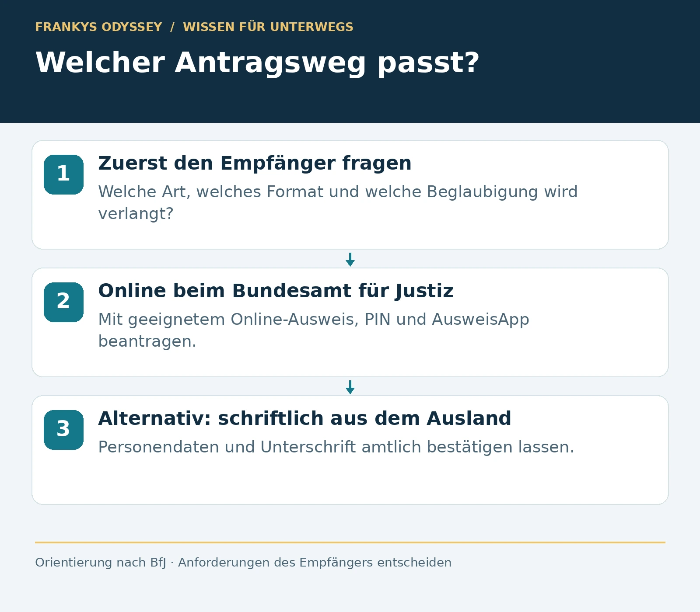This screenshot has height=612, width=700.
Task: Click the step 3 number badge
Action: (63, 430)
